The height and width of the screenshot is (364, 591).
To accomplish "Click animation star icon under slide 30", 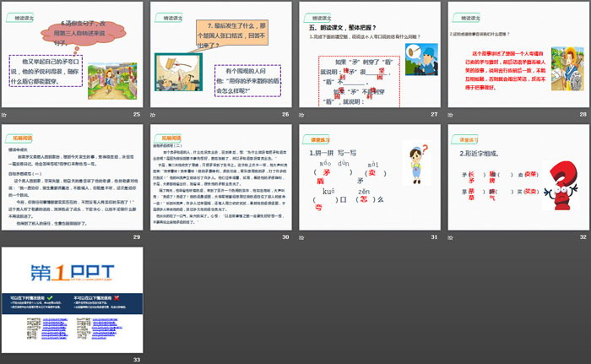I will (x=154, y=236).
